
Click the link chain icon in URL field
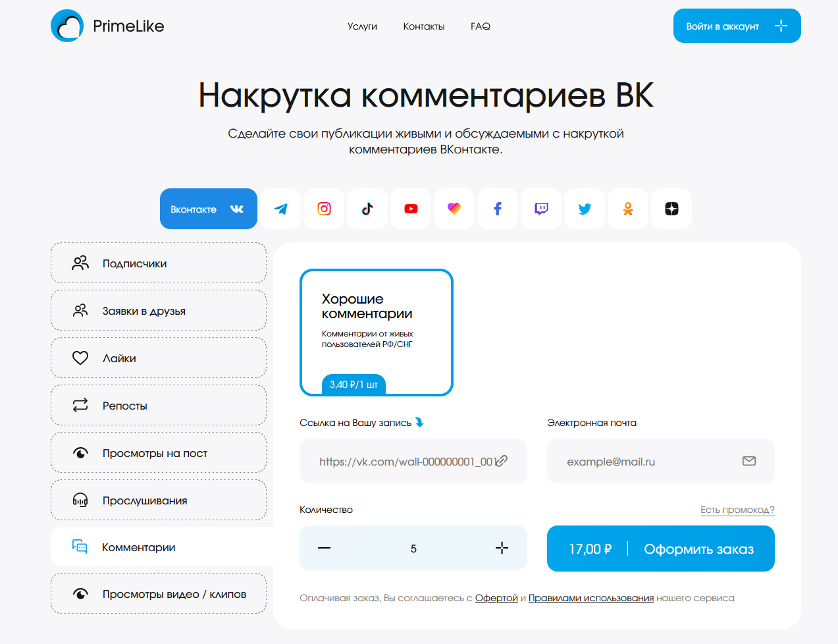pyautogui.click(x=502, y=461)
